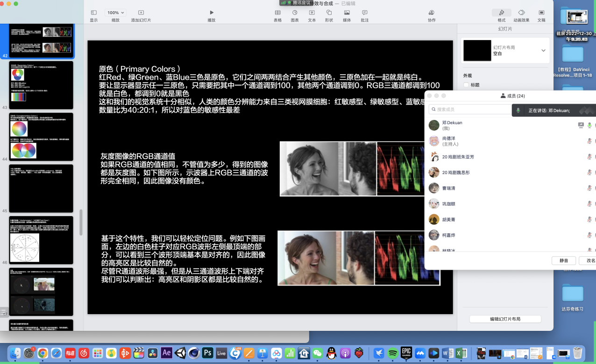Open Photoshop from the Dock

tap(207, 353)
